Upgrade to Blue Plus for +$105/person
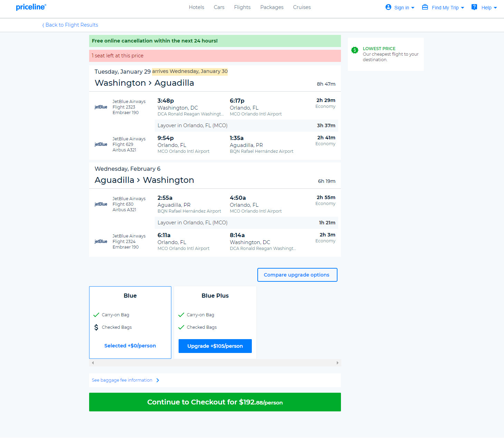Screen dimensions: 504x438 click(215, 346)
